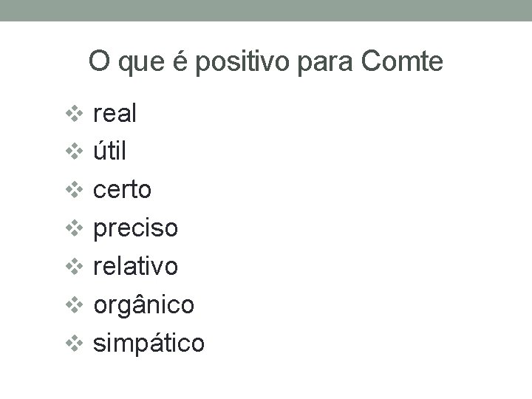Select the bullet icon next to "preciso"

point(75,228)
